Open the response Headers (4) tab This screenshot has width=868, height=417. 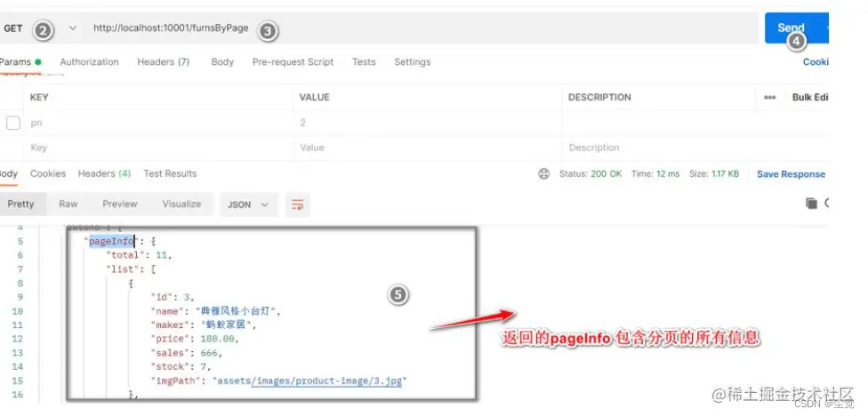[104, 174]
